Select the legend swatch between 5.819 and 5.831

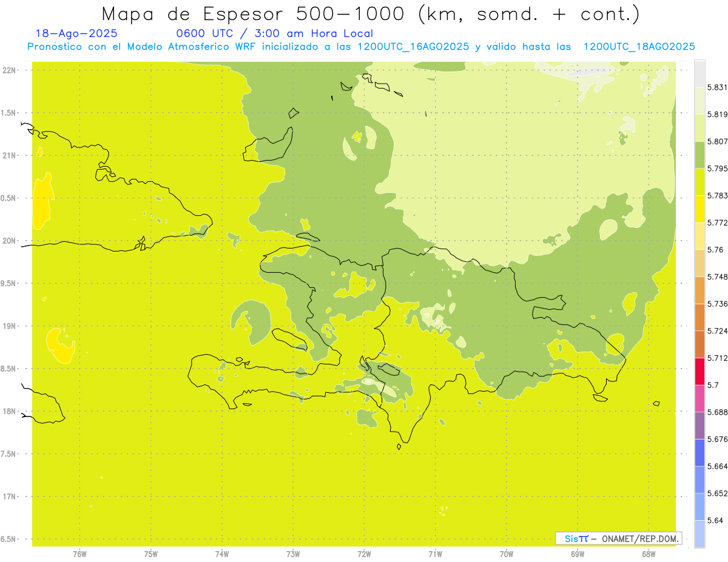(699, 101)
